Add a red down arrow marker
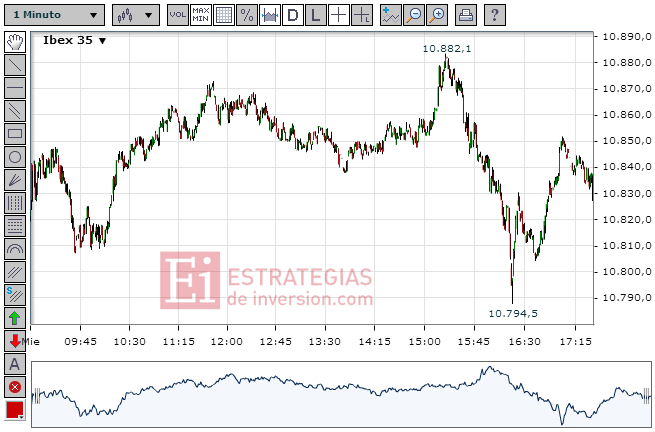This screenshot has height=432, width=655. coord(15,341)
